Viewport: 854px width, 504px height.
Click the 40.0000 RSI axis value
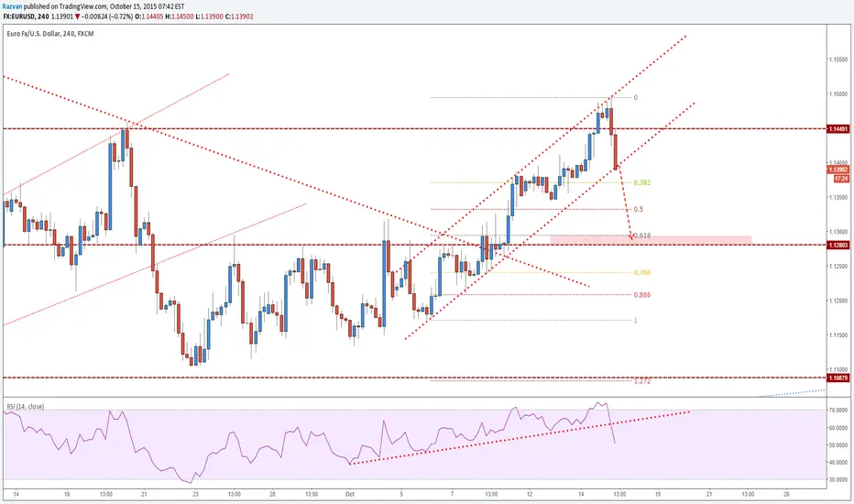(x=838, y=463)
